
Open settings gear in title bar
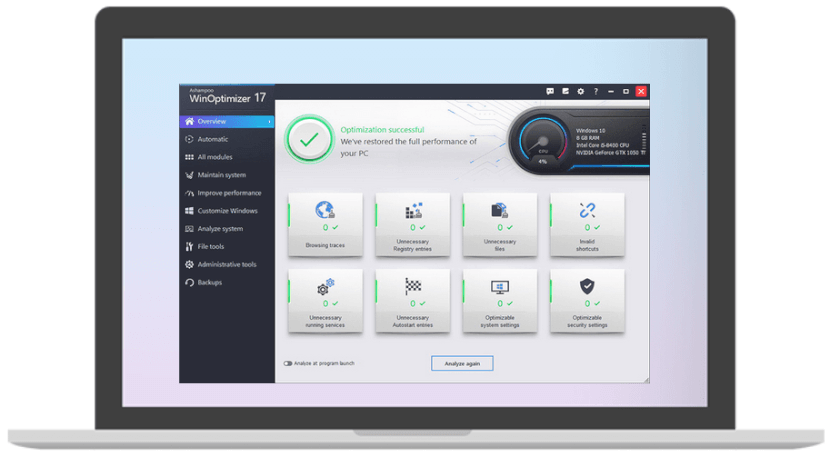[x=581, y=91]
